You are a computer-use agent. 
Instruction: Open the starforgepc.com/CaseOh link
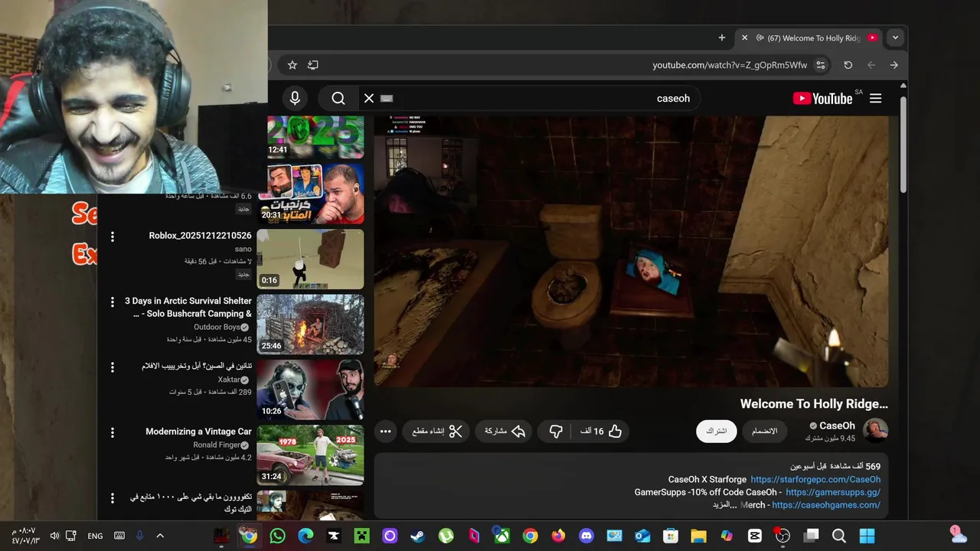click(x=815, y=479)
